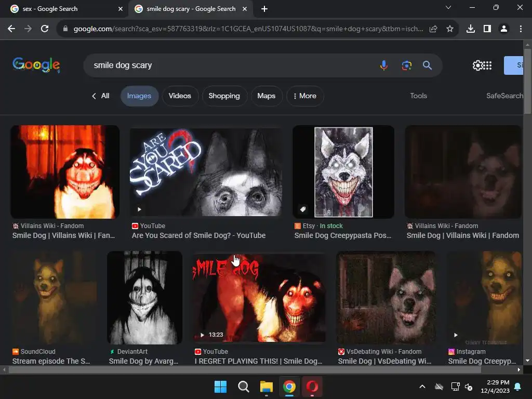This screenshot has width=532, height=399.
Task: Switch to the Maps filter
Action: (267, 96)
